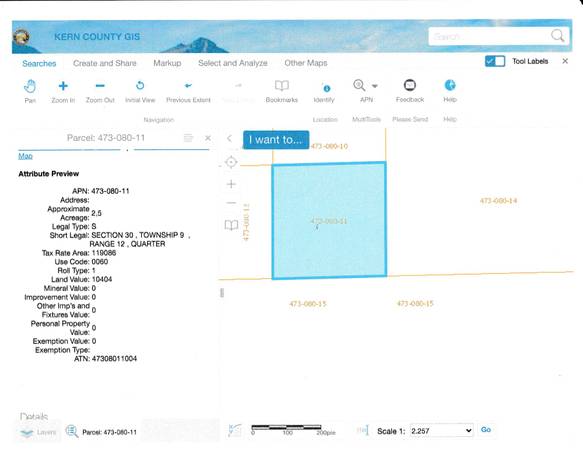Go back to Previous Extent
The image size is (583, 450).
(x=188, y=86)
